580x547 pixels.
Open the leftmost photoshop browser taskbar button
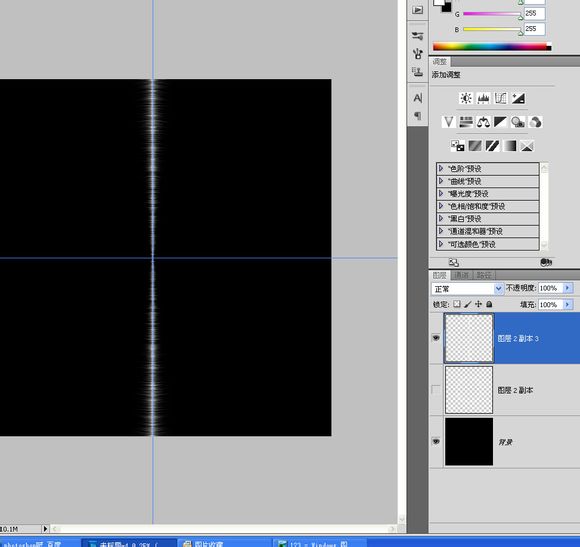(39, 543)
